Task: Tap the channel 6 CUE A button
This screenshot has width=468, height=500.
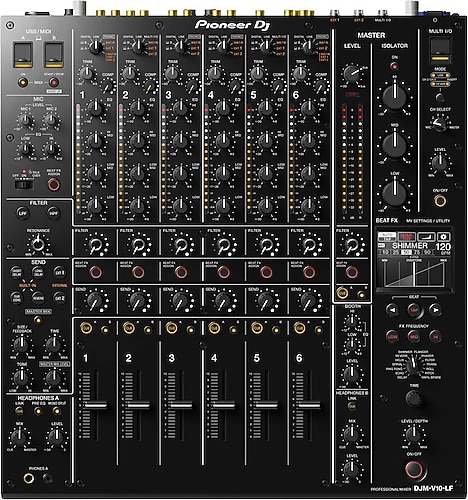Action: pyautogui.click(x=300, y=328)
